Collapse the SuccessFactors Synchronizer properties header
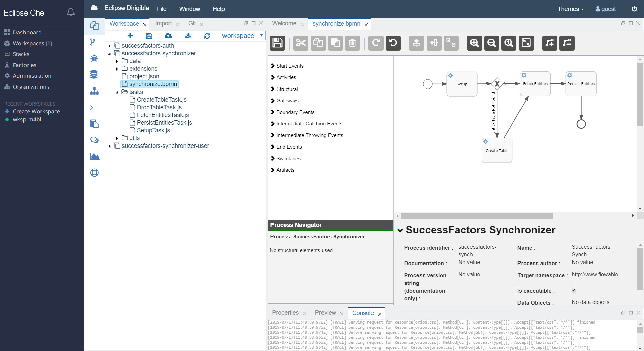The image size is (644, 351). (x=400, y=230)
